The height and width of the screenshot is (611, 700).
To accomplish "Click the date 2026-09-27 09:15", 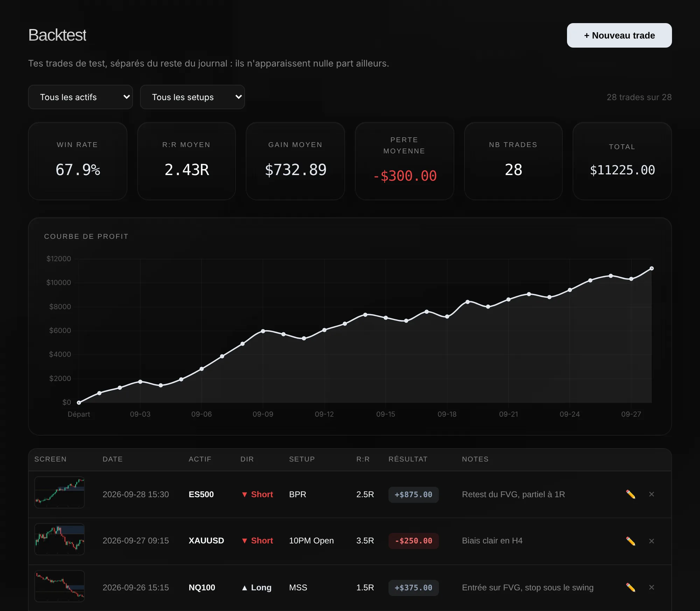I will pos(135,541).
